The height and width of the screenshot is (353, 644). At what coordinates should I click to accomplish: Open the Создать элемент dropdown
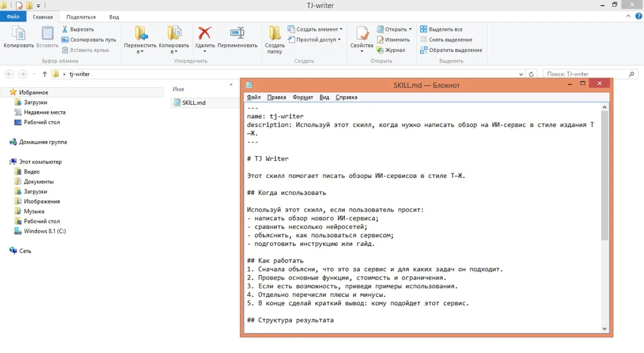coord(315,29)
